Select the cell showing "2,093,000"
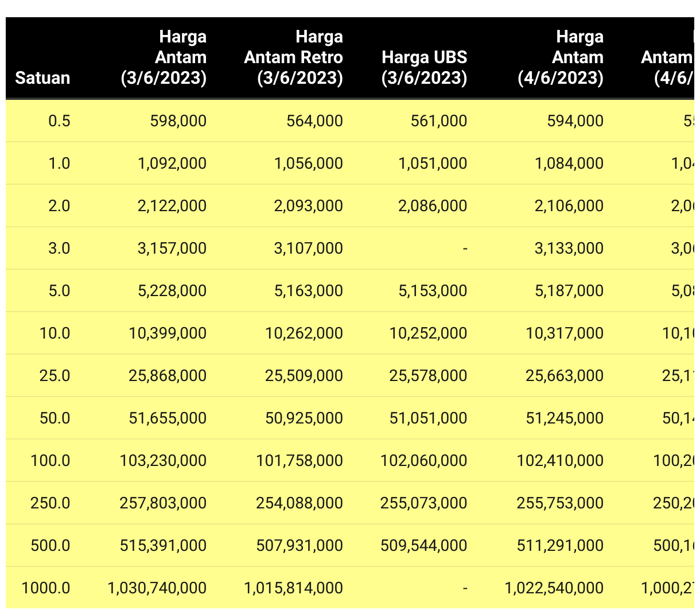 coord(309,205)
